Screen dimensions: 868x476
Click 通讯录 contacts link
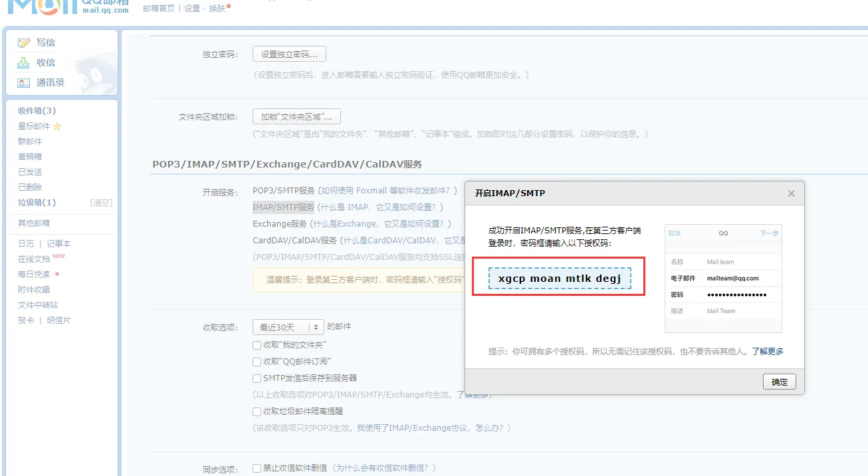51,82
